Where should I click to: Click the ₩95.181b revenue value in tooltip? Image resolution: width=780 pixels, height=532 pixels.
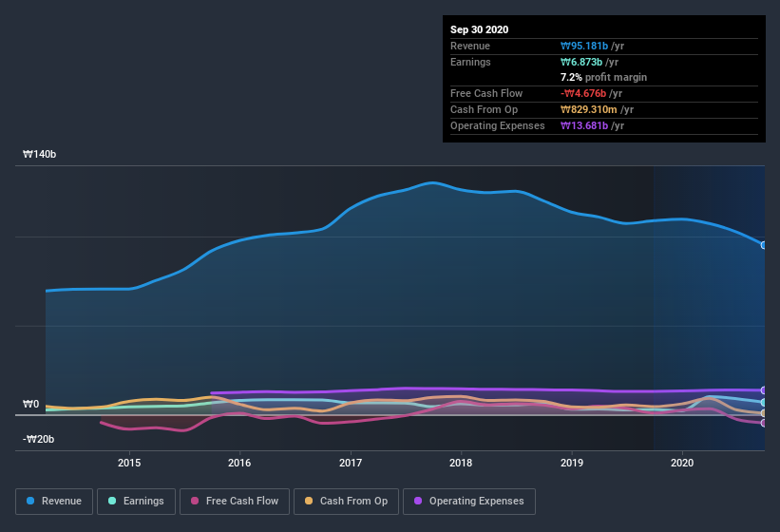584,46
